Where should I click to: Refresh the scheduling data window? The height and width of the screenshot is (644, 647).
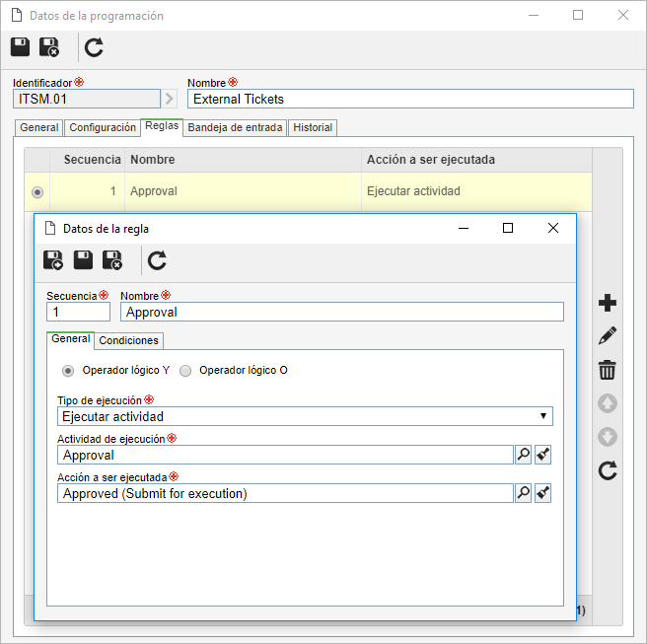click(94, 47)
